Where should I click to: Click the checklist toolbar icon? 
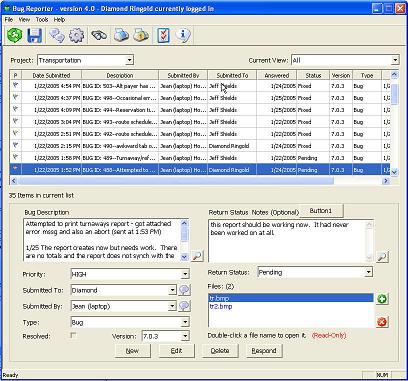[x=163, y=35]
